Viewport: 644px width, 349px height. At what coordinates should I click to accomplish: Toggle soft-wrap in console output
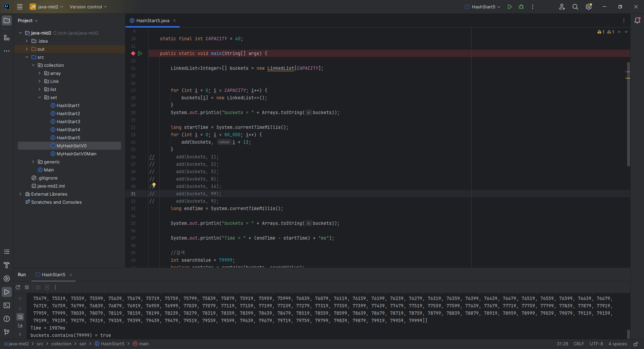tap(20, 317)
